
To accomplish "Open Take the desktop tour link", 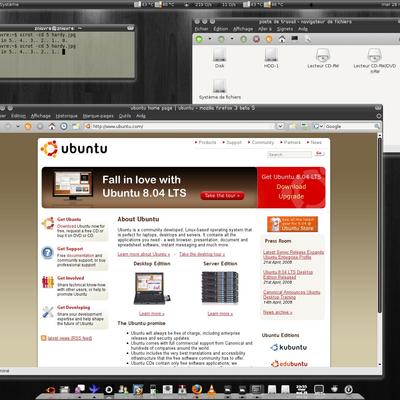I will coord(202,254).
